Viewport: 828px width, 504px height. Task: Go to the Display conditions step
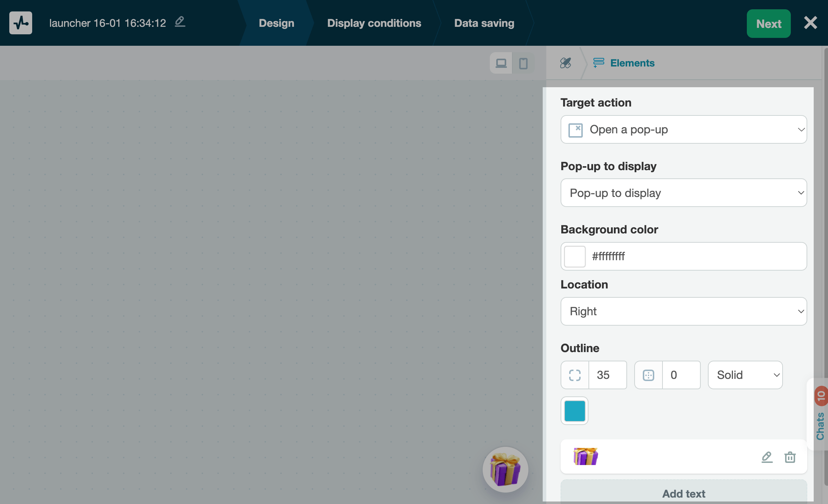tap(374, 23)
